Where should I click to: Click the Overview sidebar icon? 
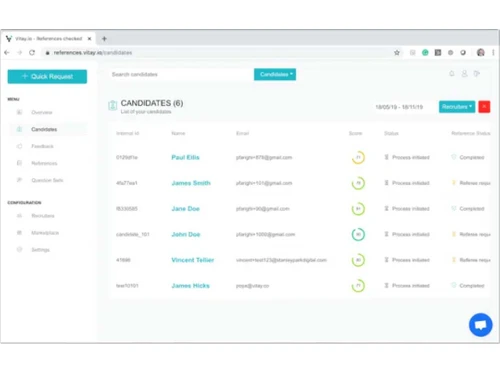(19, 112)
